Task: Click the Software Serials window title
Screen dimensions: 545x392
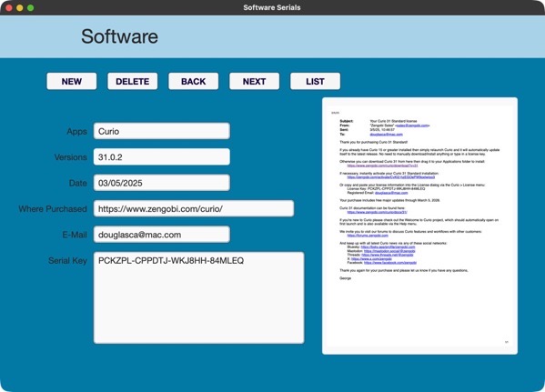Action: (272, 7)
